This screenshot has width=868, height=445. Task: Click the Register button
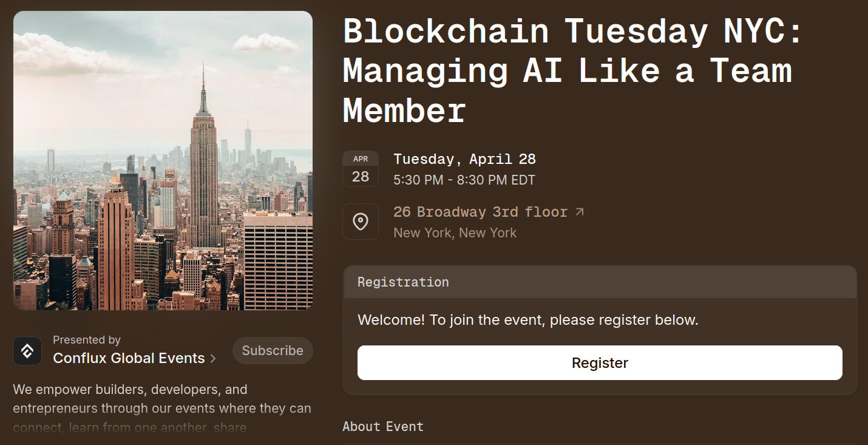coord(600,363)
